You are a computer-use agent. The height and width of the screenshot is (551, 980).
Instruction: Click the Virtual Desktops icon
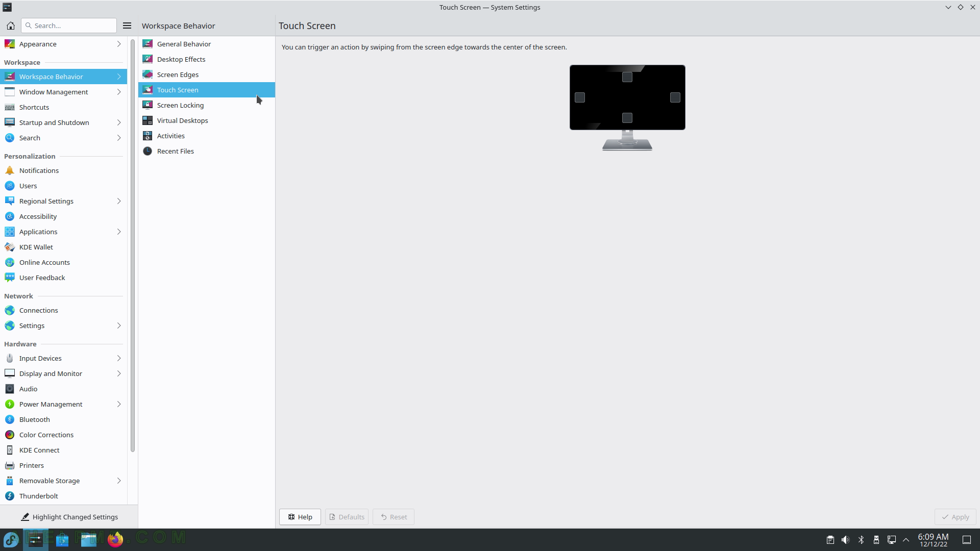click(x=148, y=120)
